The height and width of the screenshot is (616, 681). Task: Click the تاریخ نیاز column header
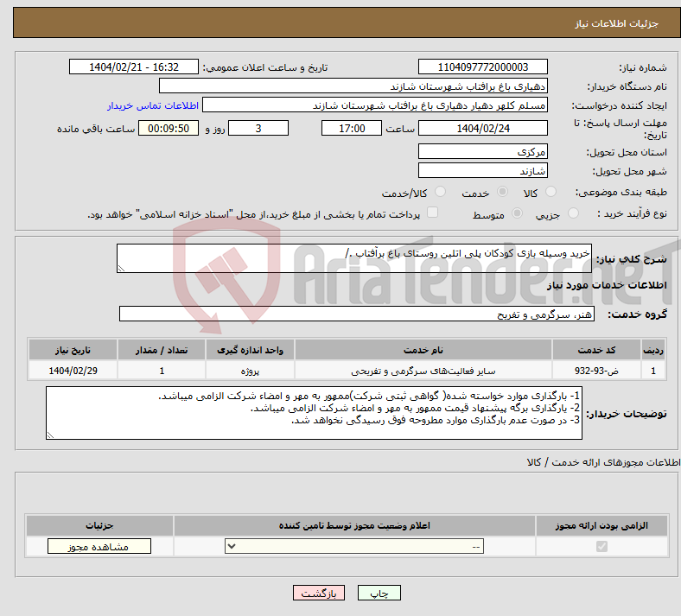pyautogui.click(x=73, y=350)
